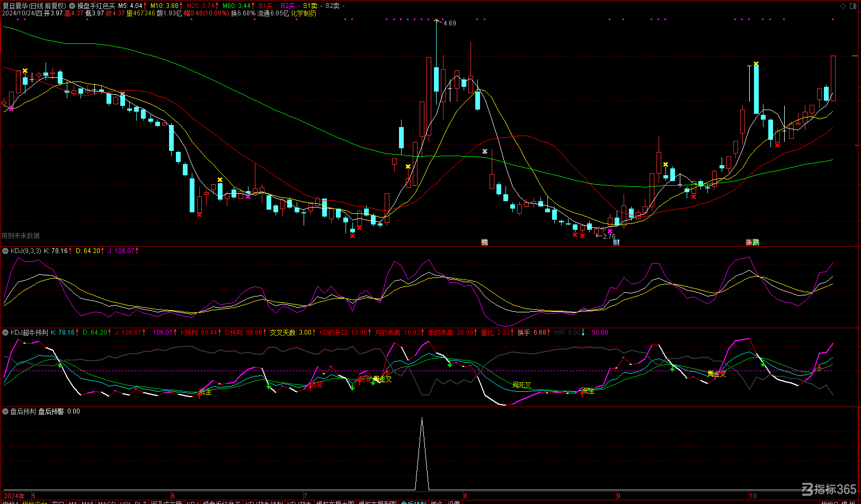Click the 操盘手红色买 indicator name

[x=96, y=6]
